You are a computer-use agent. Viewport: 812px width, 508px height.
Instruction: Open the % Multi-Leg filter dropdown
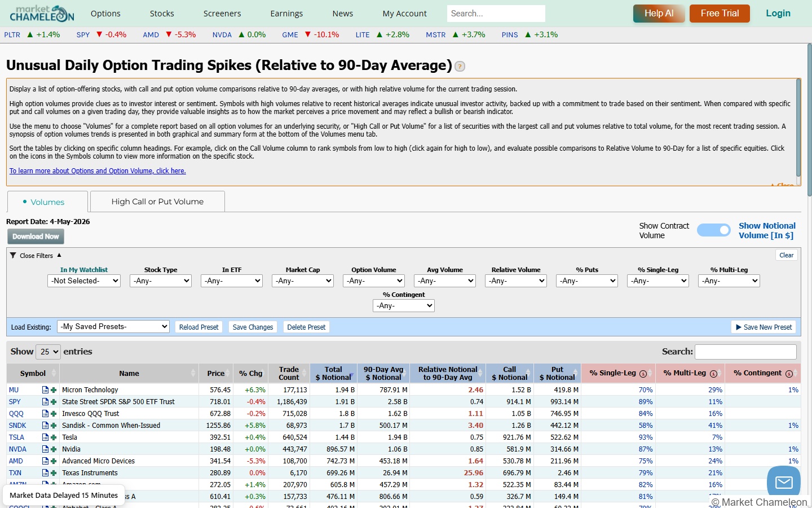(729, 281)
